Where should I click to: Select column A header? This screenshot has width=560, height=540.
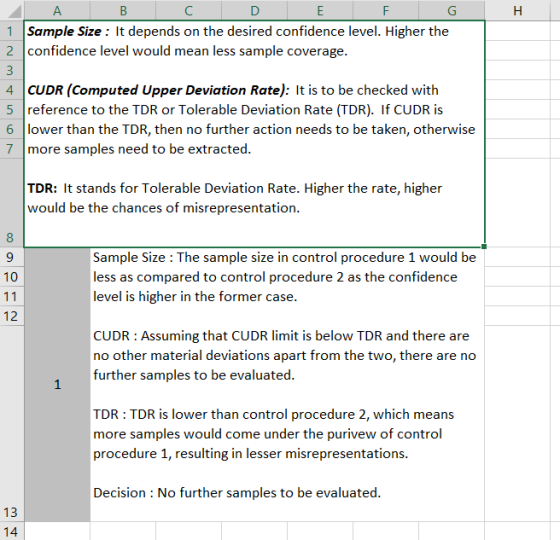pyautogui.click(x=57, y=10)
